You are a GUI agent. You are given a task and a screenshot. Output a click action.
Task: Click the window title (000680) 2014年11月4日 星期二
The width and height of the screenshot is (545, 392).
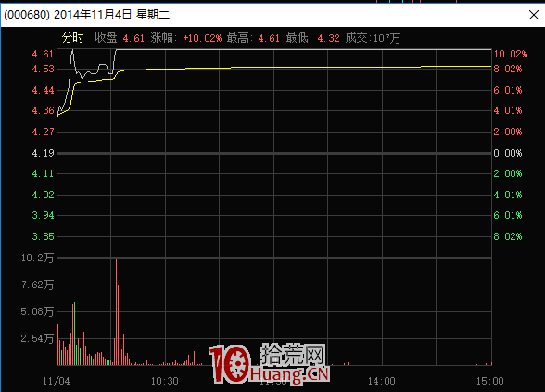pyautogui.click(x=86, y=15)
